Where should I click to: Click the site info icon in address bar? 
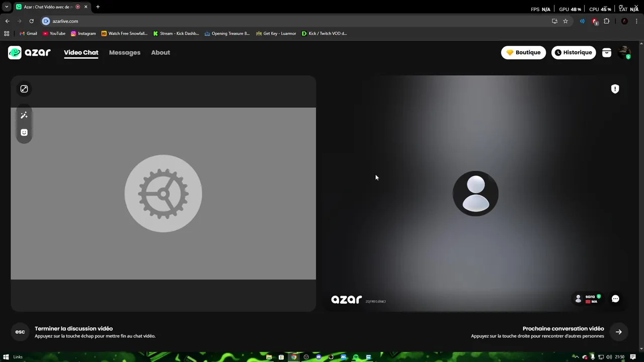click(x=46, y=21)
